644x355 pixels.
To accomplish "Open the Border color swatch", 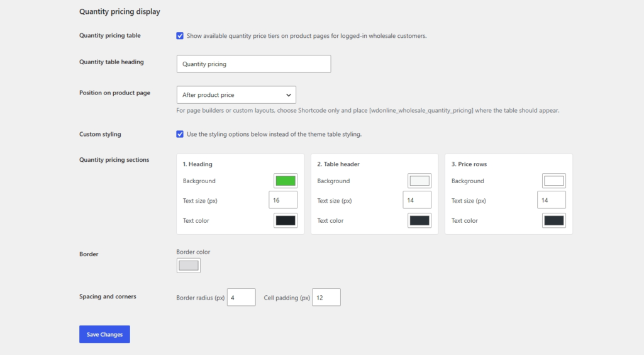I will (x=189, y=266).
